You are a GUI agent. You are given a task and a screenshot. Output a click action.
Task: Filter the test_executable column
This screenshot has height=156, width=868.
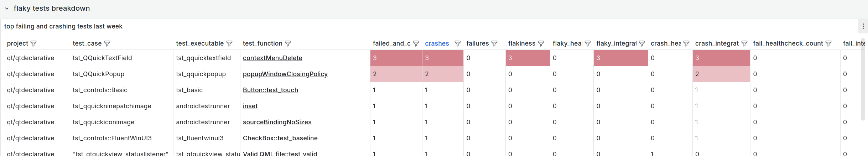[x=229, y=43]
